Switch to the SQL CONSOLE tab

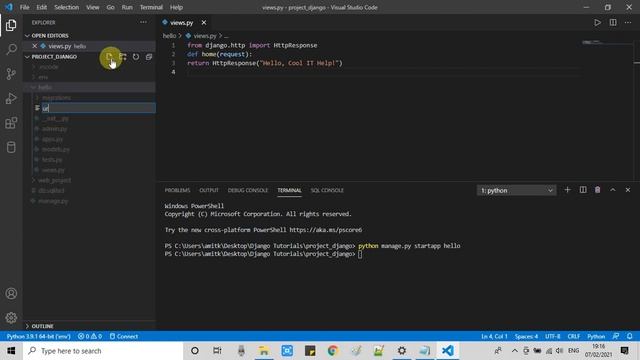(327, 190)
